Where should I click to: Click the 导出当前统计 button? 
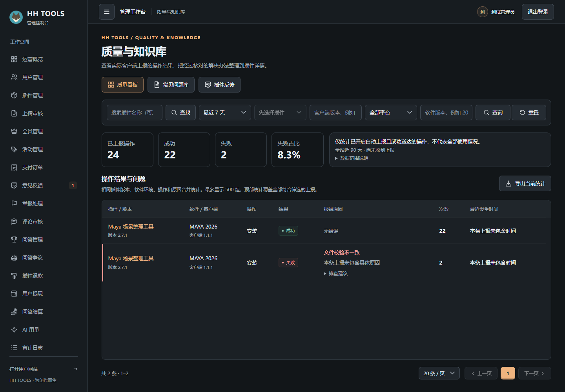(x=525, y=183)
